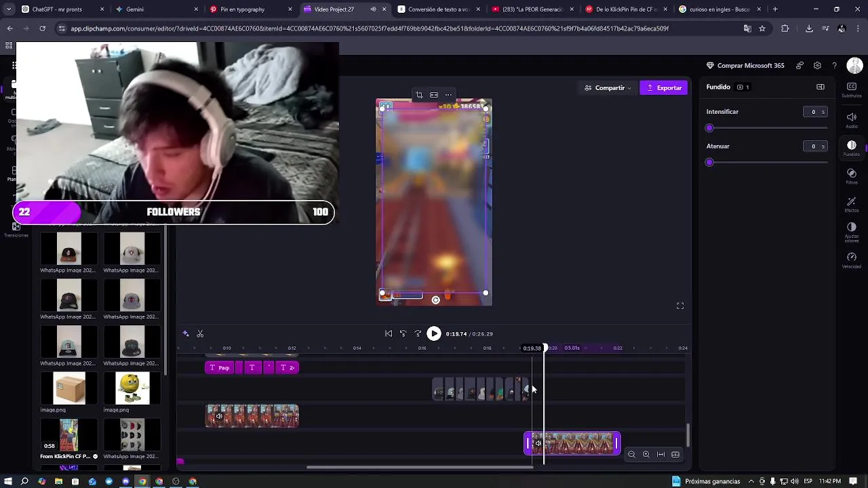Switch to the Gemini tab
Screen dimensions: 868x488
(157, 9)
